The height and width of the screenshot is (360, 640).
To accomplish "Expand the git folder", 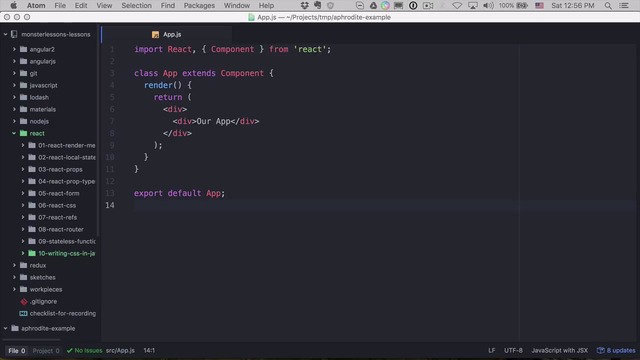I will tap(14, 73).
